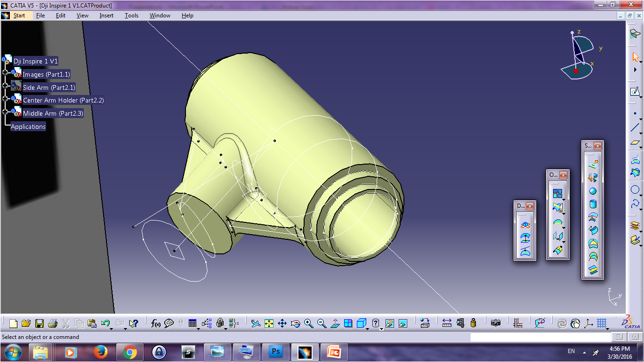This screenshot has height=362, width=644.
Task: Click the Fit All In icon
Action: tap(269, 323)
